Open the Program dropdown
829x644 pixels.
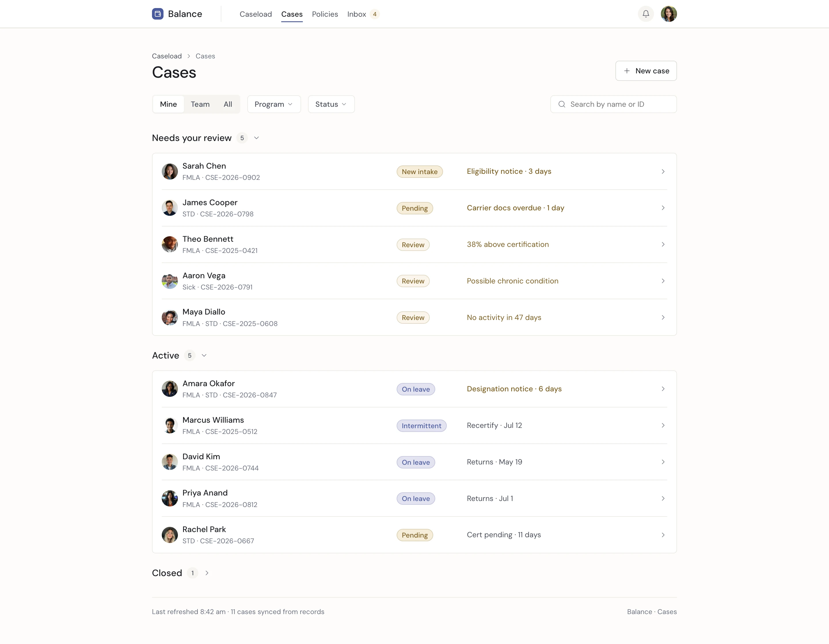[x=274, y=104]
